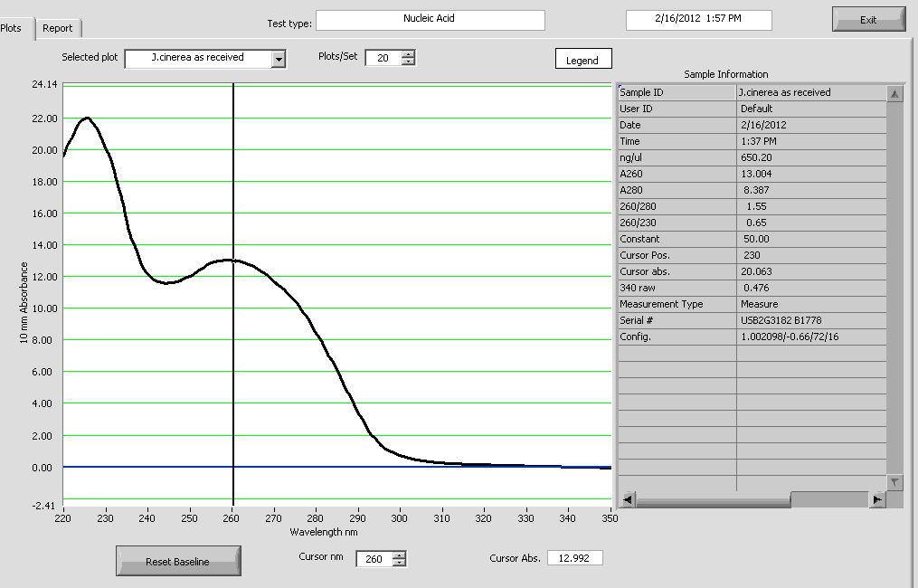Select the Sample ID value cell
The height and width of the screenshot is (588, 918).
pos(811,92)
